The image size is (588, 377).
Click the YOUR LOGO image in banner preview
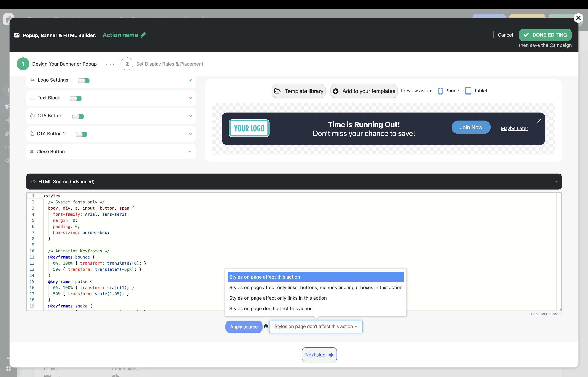click(249, 128)
